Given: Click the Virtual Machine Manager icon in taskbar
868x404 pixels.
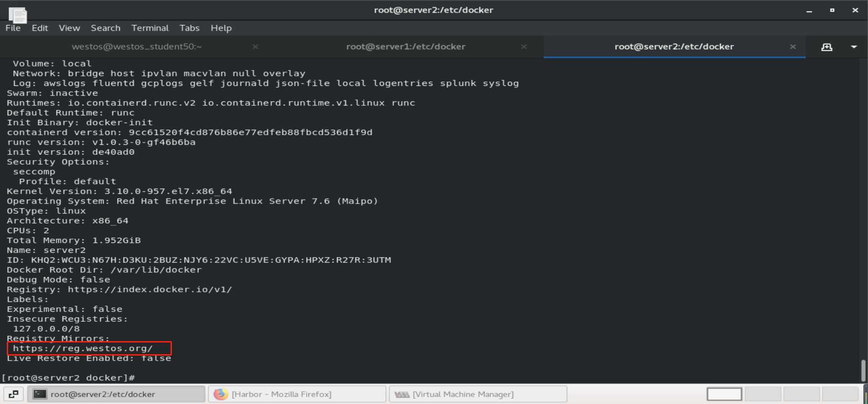Looking at the screenshot, I should 402,394.
